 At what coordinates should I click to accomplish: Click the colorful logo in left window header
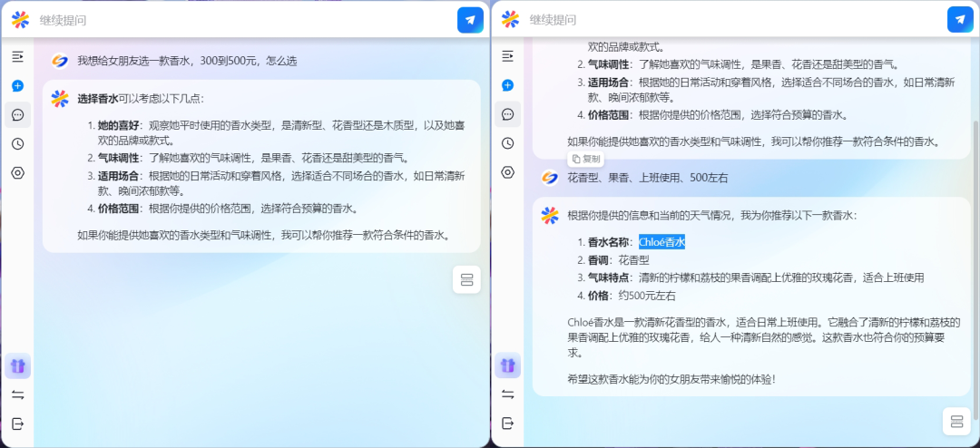click(20, 20)
